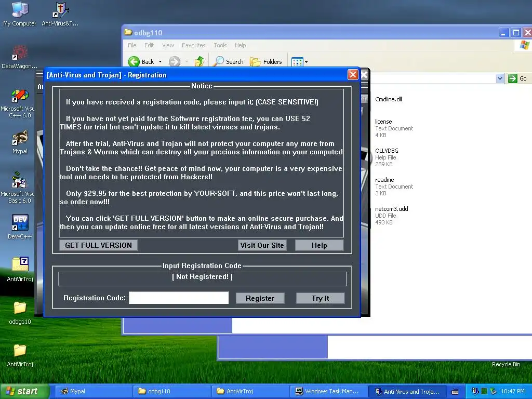The image size is (532, 399).
Task: Select Microsoft Visual Basic 6.0 desktop icon
Action: (x=19, y=188)
